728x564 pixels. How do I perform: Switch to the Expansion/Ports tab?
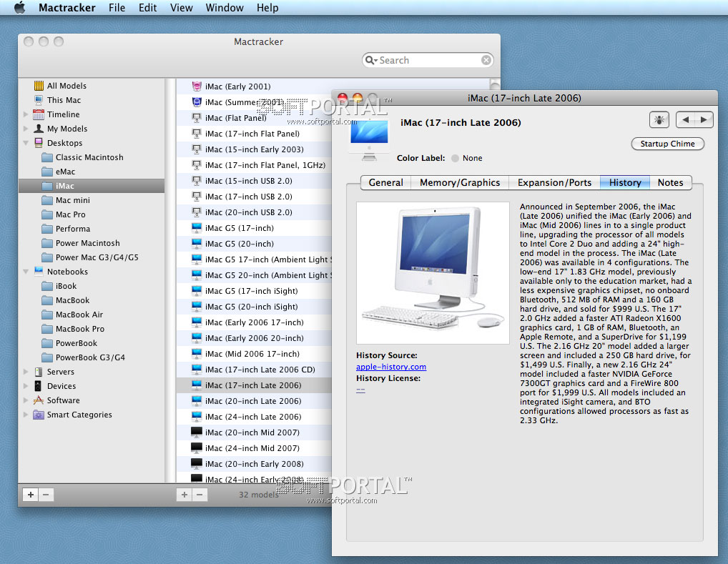click(x=554, y=182)
